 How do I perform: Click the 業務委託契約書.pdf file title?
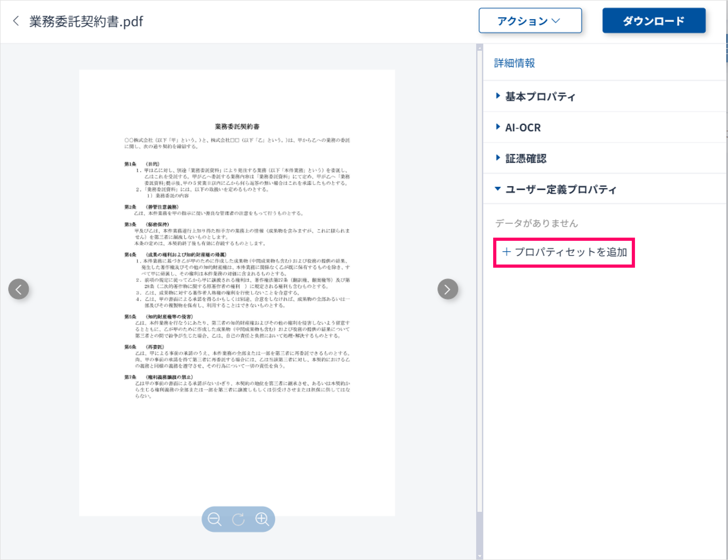[x=86, y=21]
